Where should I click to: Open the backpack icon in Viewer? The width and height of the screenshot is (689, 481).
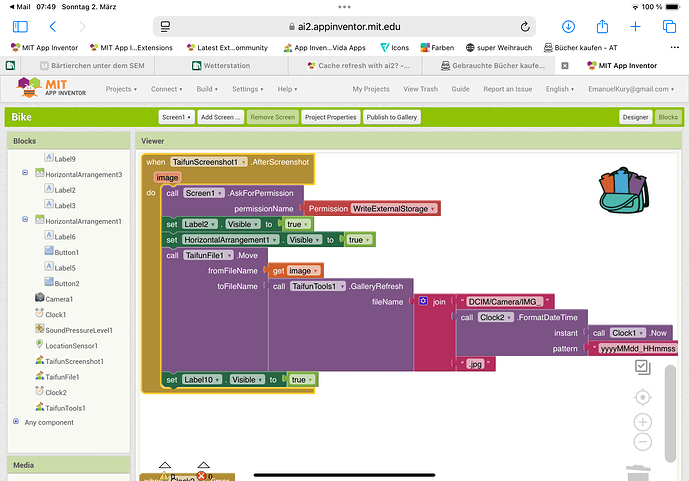[x=624, y=191]
